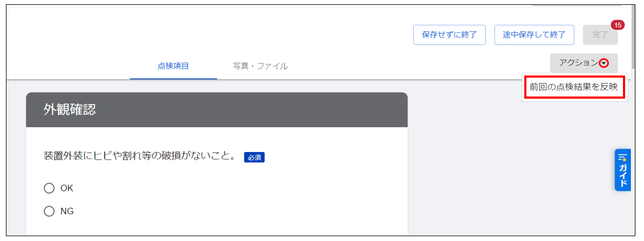
Task: Click the 保存せずに終了 button
Action: [449, 35]
